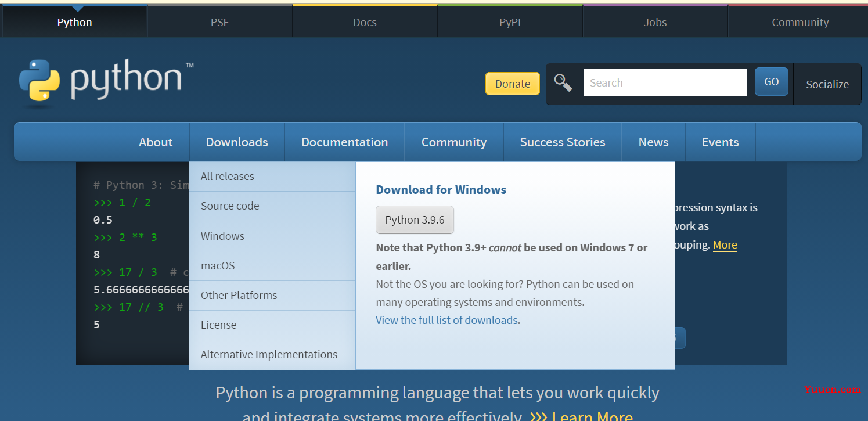Open the News navigation menu

pyautogui.click(x=654, y=142)
